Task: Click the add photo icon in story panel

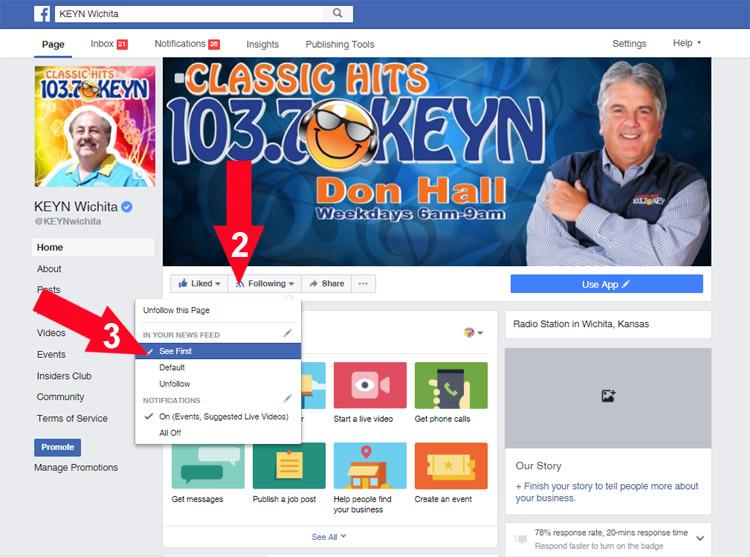Action: tap(608, 396)
